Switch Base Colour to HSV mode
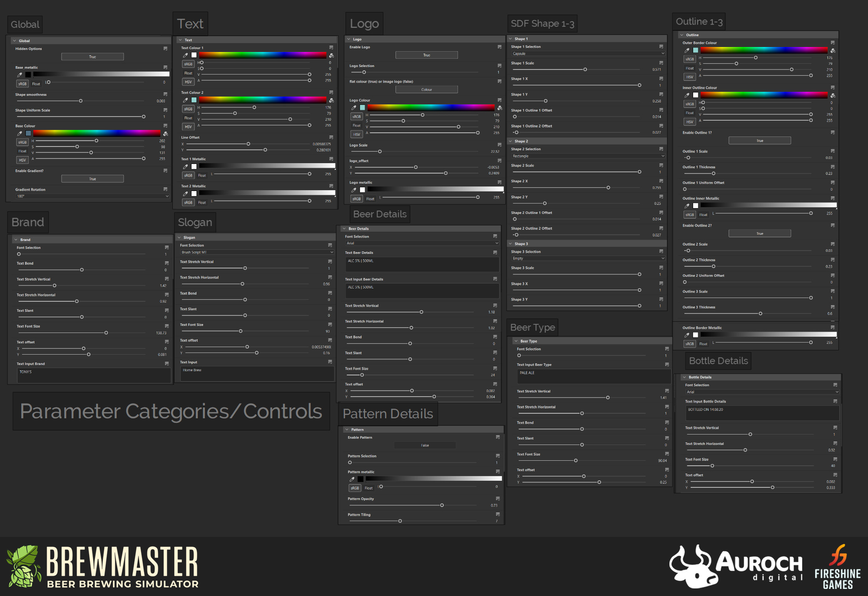 coord(22,160)
